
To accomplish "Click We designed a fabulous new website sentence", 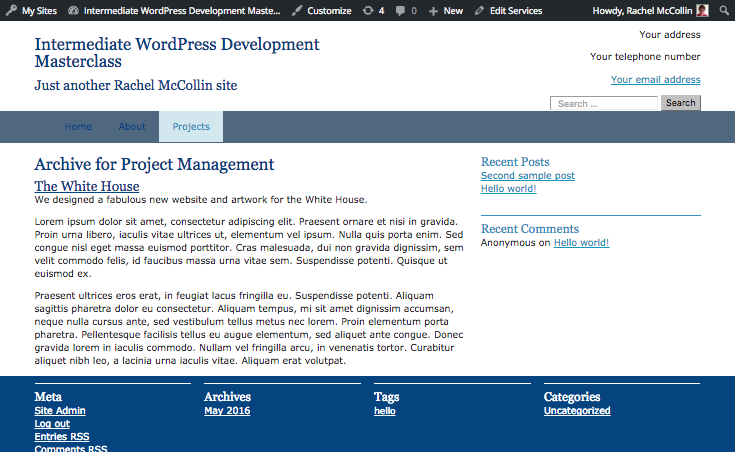I will point(201,200).
